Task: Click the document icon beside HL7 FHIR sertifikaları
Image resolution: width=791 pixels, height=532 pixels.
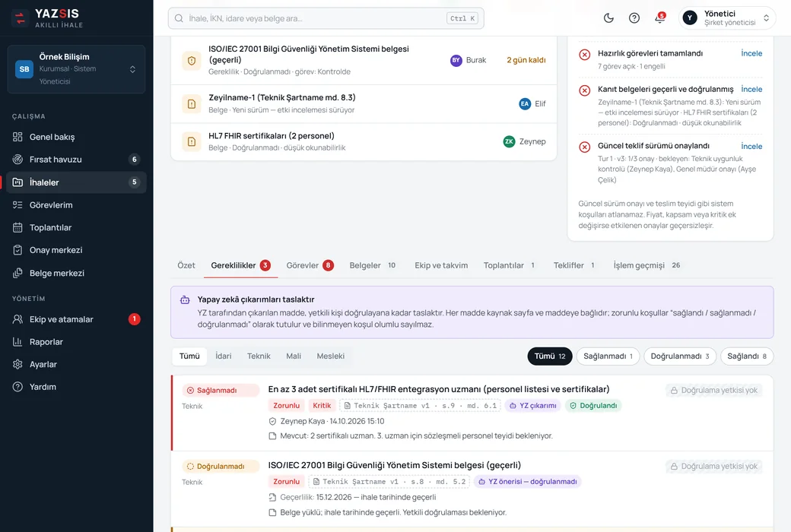Action: (192, 141)
